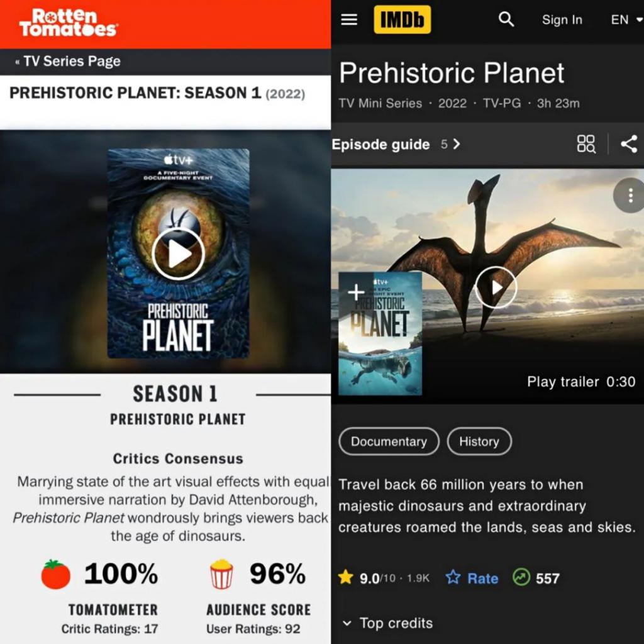
Task: Expand the Top credits section
Action: tap(387, 623)
